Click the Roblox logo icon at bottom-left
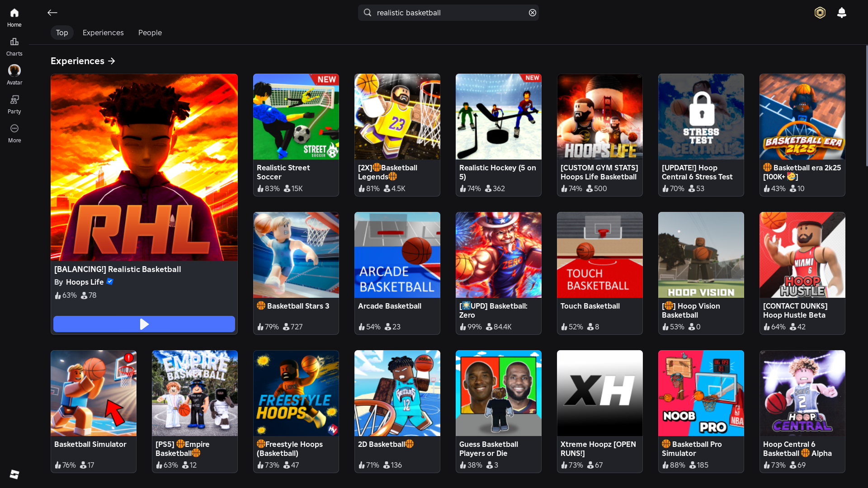 click(x=14, y=474)
